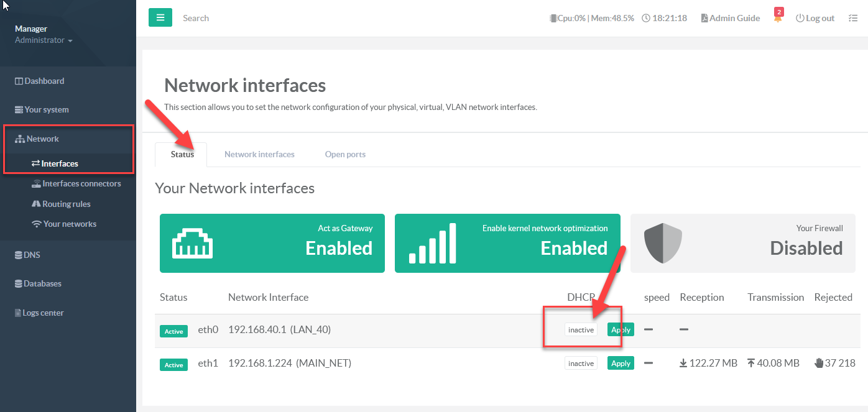The height and width of the screenshot is (412, 868).
Task: Open the notifications bell icon
Action: [778, 18]
